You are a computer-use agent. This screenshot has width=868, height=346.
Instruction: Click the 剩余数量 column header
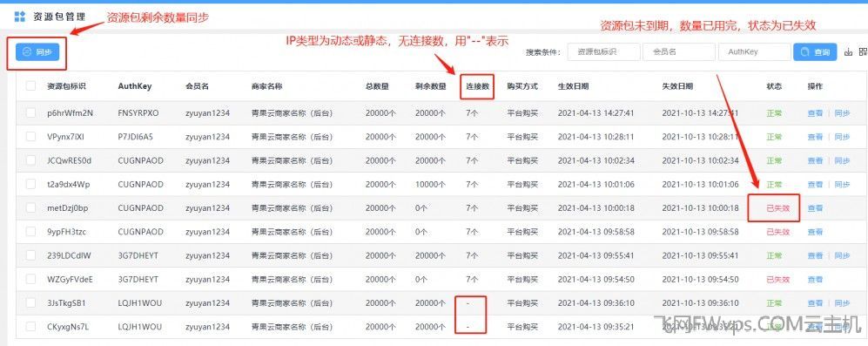tap(431, 86)
